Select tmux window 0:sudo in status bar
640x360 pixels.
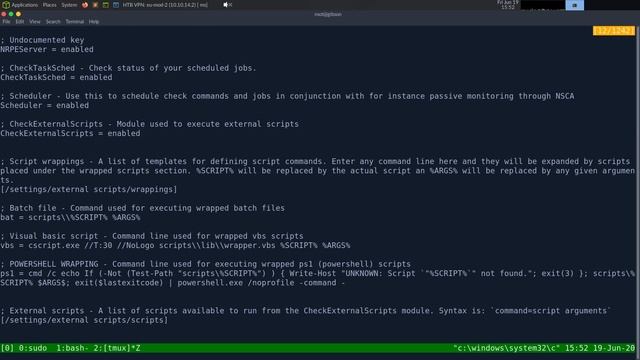33,348
